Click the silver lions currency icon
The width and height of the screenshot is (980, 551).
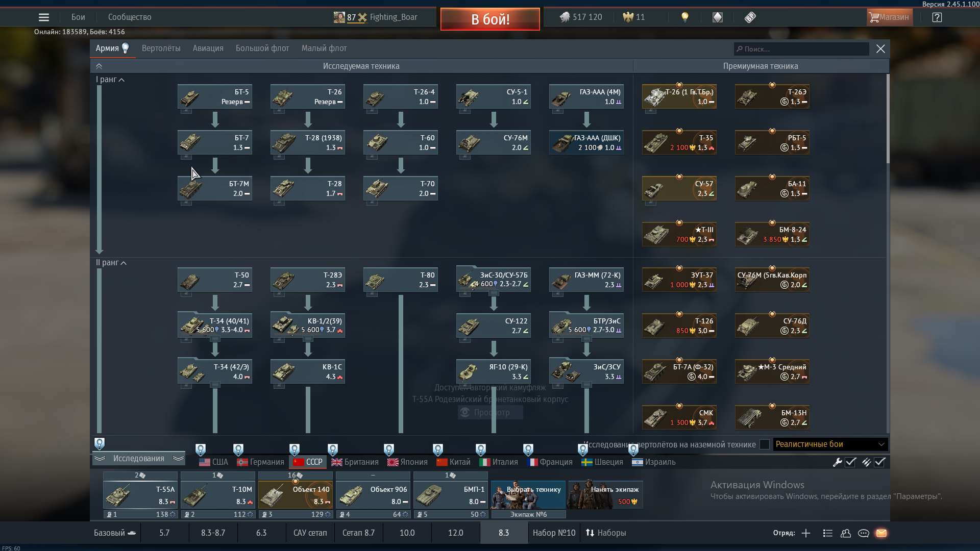pyautogui.click(x=564, y=17)
